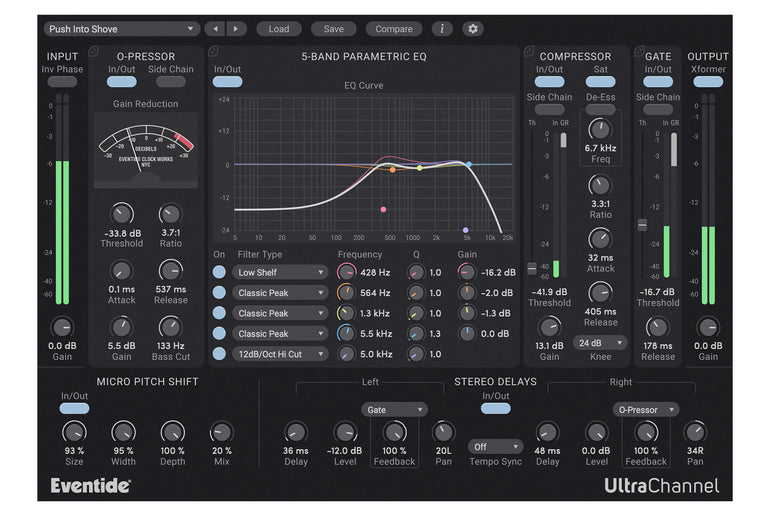This screenshot has height=515, width=770.
Task: Toggle Gate In/Out switch
Action: click(x=658, y=82)
